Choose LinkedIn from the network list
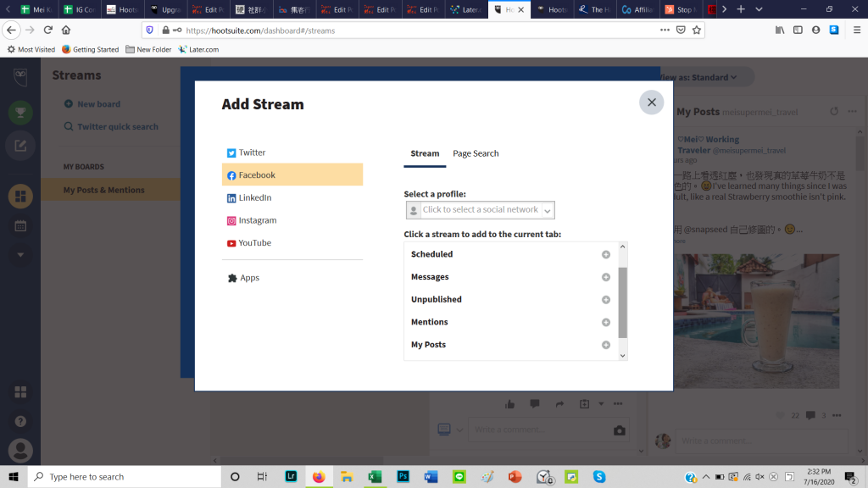 tap(254, 197)
